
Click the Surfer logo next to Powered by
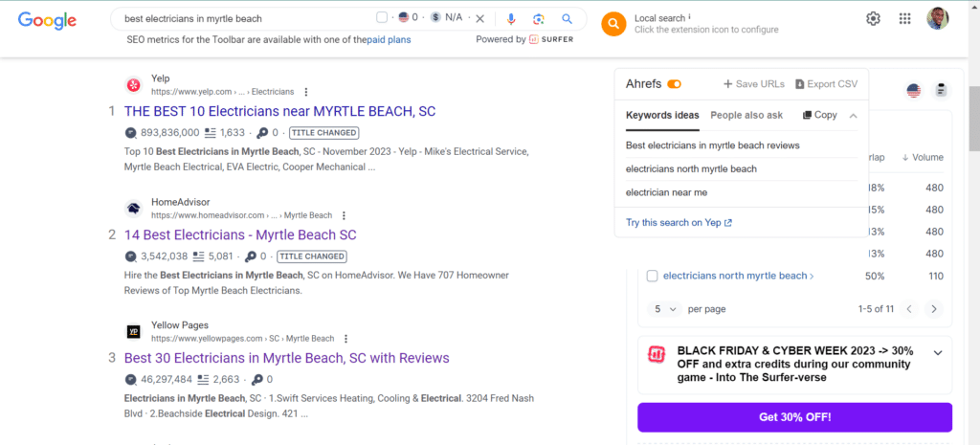pyautogui.click(x=551, y=39)
